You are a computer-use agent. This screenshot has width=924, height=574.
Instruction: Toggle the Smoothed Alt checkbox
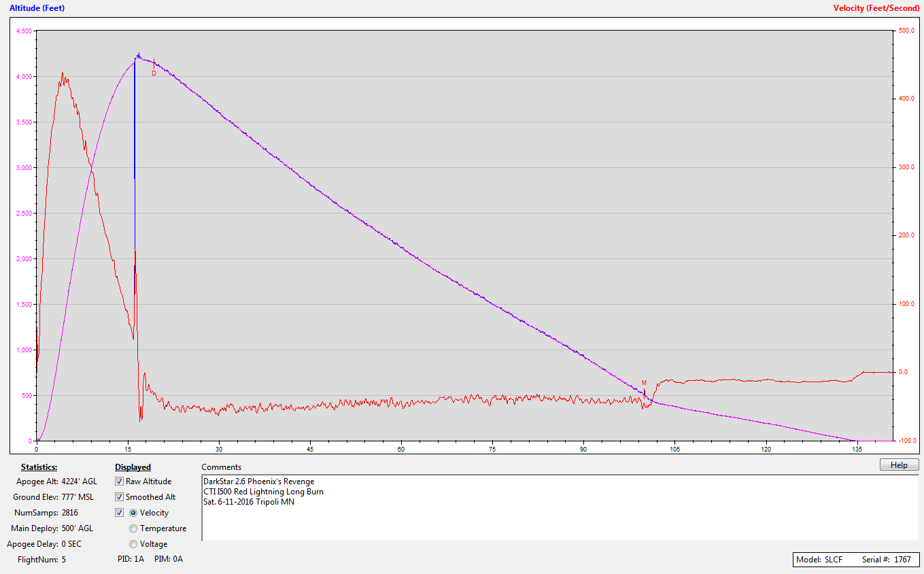[x=120, y=497]
